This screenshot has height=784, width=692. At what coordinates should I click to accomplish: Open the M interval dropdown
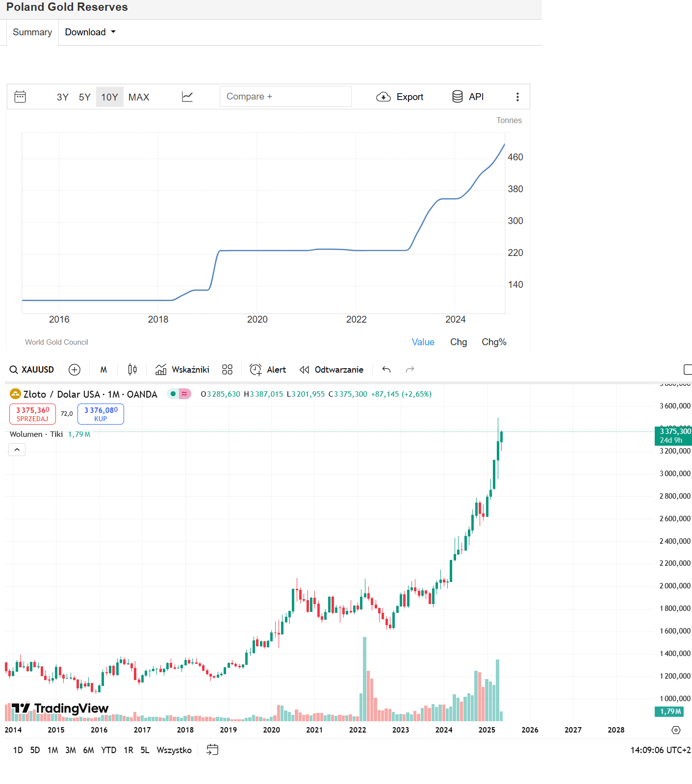click(x=103, y=370)
